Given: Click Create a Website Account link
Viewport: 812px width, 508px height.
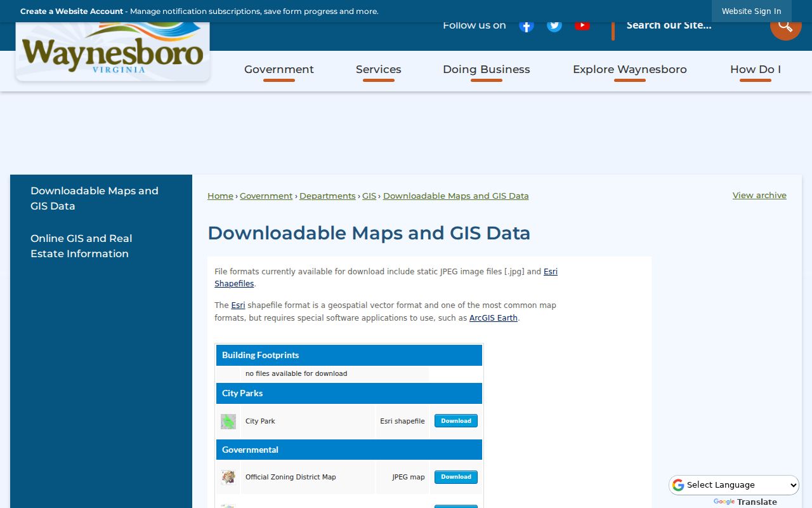Looking at the screenshot, I should point(72,11).
